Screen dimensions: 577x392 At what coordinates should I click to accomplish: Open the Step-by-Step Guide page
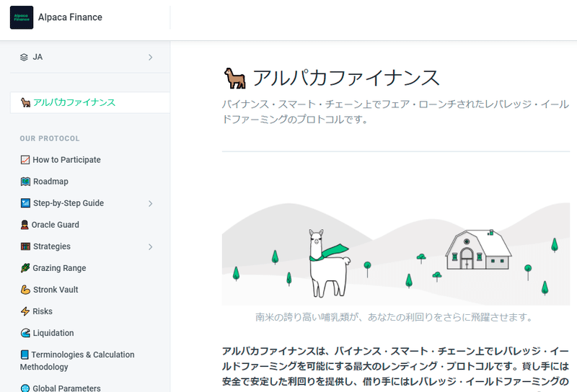69,203
